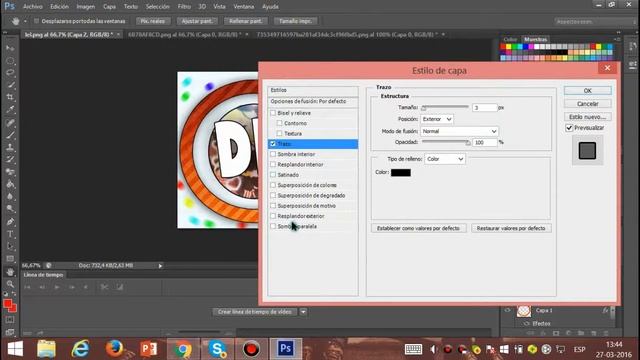
Task: Select the Hand tool in toolbox
Action: coord(10,272)
